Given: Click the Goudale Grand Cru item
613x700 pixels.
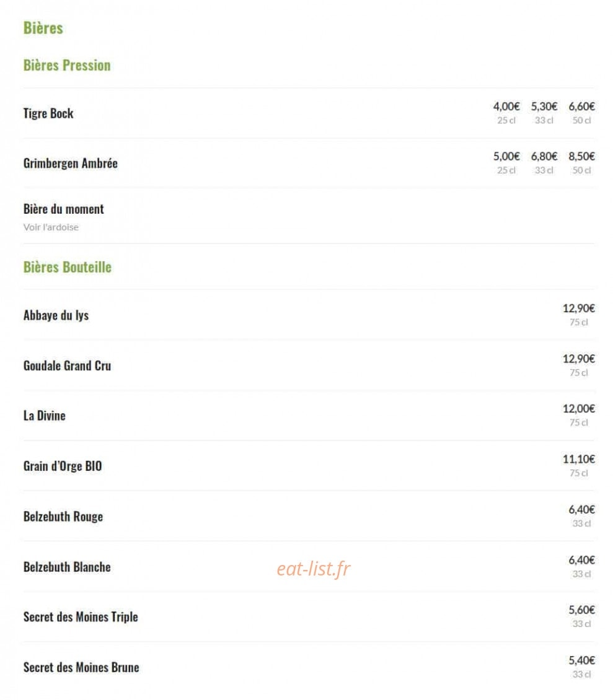Looking at the screenshot, I should (67, 365).
